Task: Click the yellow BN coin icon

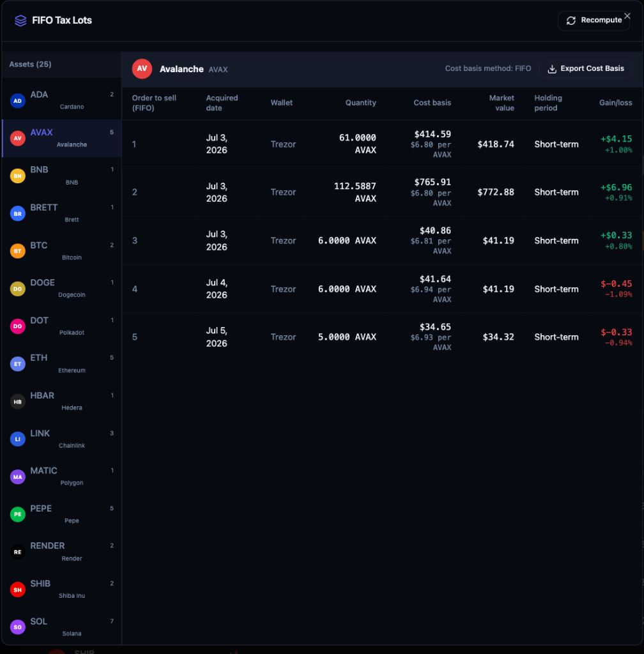Action: pyautogui.click(x=17, y=176)
